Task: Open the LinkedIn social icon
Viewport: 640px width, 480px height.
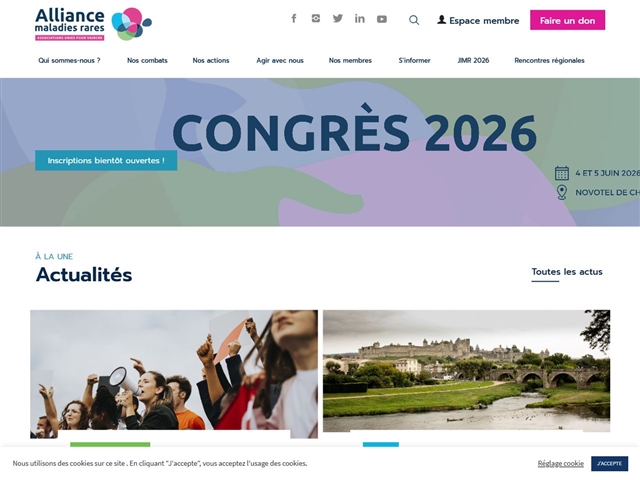Action: pyautogui.click(x=360, y=18)
